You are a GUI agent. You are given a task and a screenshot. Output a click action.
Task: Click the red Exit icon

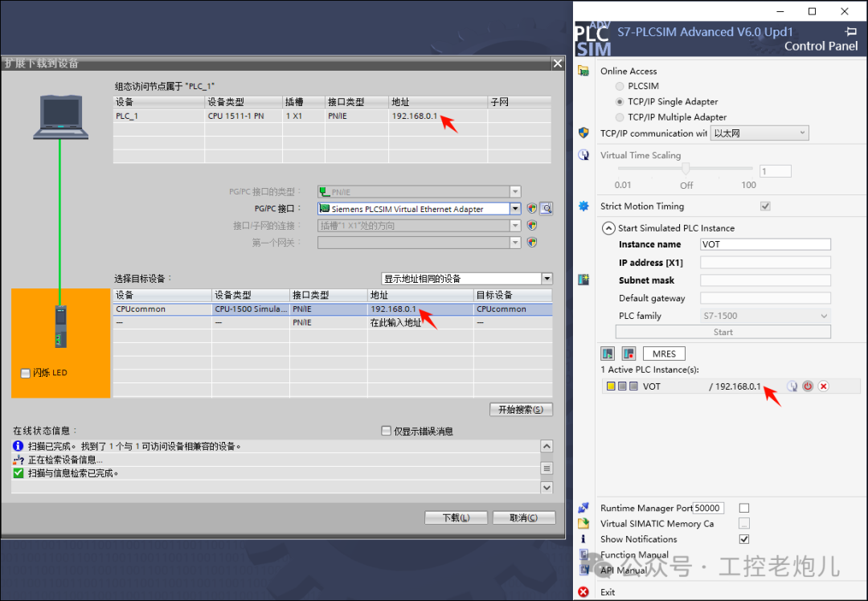(x=583, y=591)
